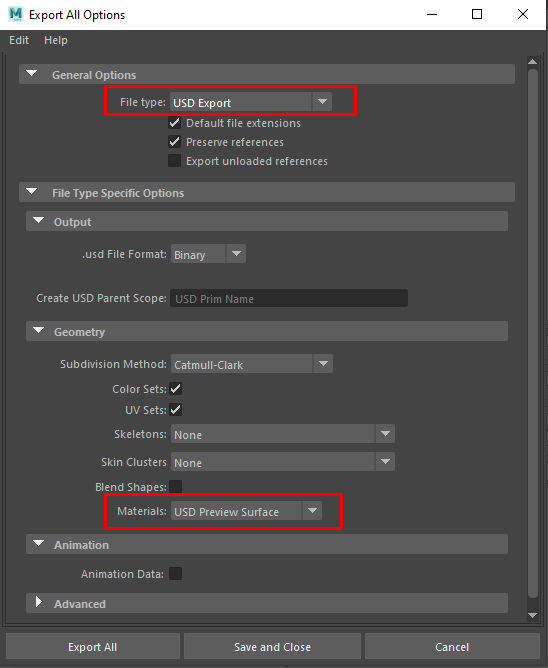The width and height of the screenshot is (548, 668).
Task: Click in Create USD Parent Scope field
Action: click(x=289, y=298)
